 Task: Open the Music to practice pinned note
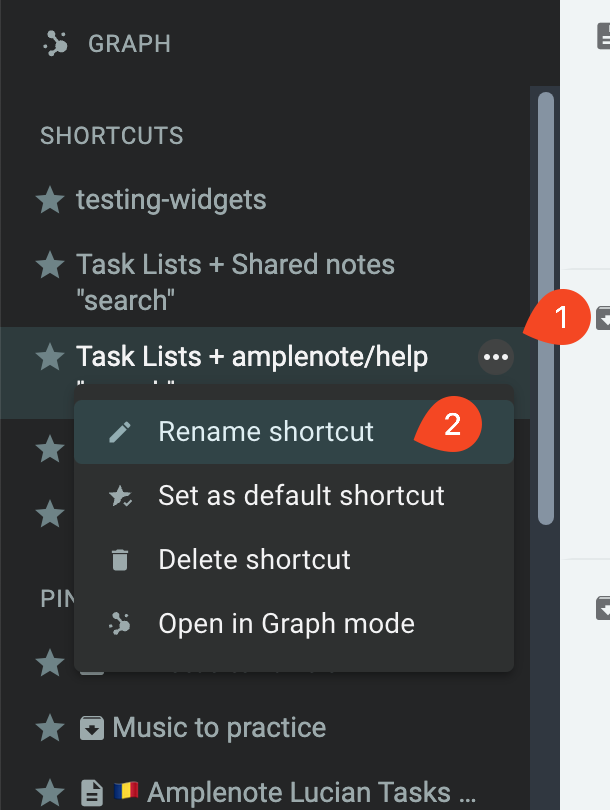click(x=219, y=728)
